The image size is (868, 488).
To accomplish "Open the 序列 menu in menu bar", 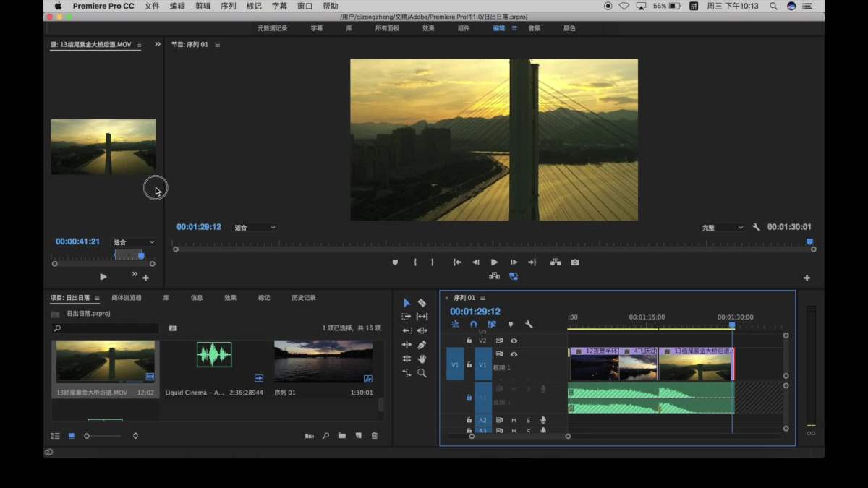I will pos(228,6).
